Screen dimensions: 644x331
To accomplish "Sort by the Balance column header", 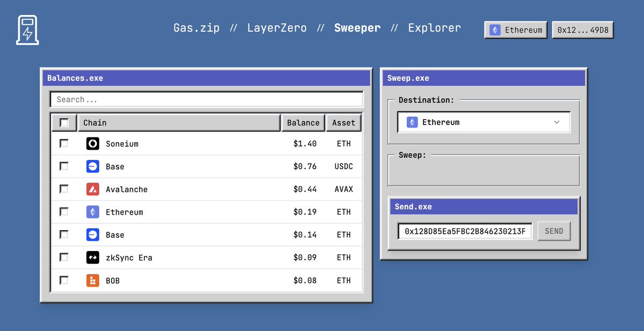I will 303,123.
